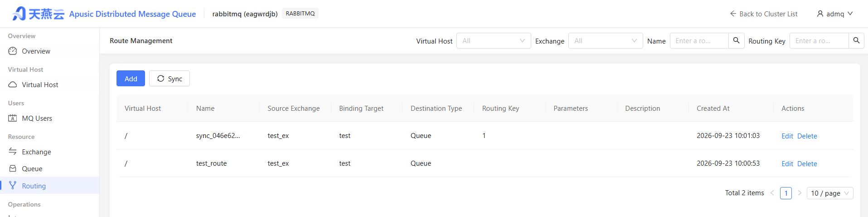Click 2026-09-23 10:01:03 timestamp
Screen dimensions: 868x217
(728, 135)
